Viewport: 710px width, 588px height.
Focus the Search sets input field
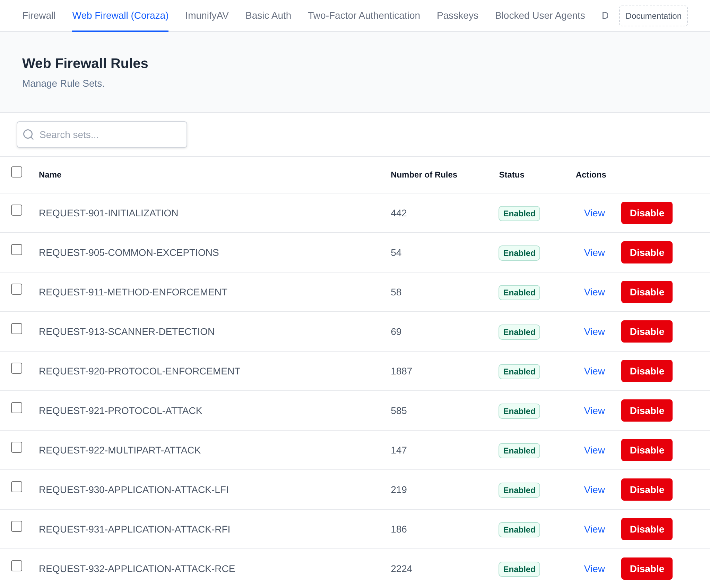pyautogui.click(x=102, y=135)
